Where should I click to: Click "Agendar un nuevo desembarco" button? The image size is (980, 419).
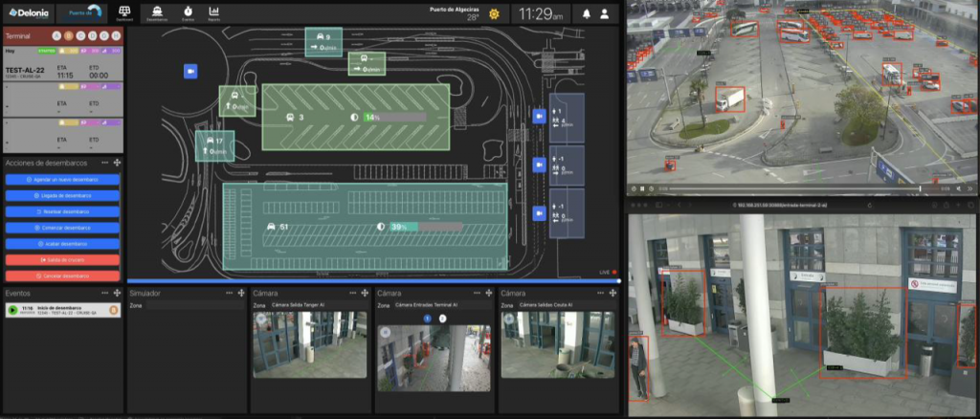[62, 179]
